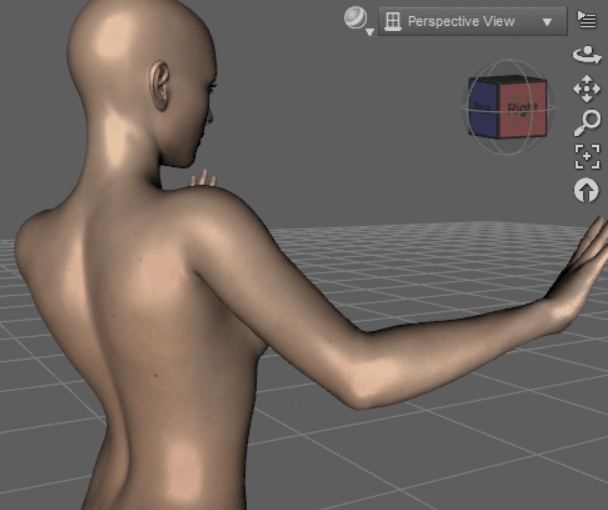Click the Right face of view cube
The image size is (608, 510).
click(522, 110)
